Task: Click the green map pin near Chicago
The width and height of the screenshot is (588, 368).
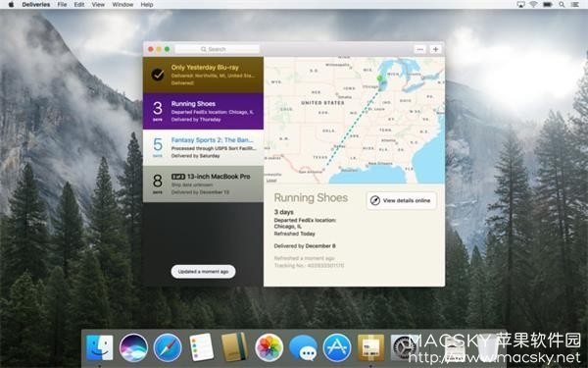Action: pyautogui.click(x=379, y=79)
